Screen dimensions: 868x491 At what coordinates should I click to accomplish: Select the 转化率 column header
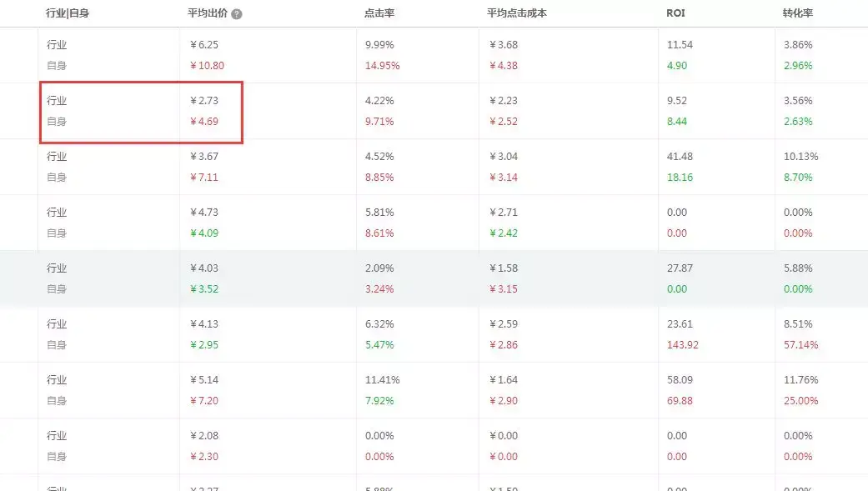(x=798, y=13)
